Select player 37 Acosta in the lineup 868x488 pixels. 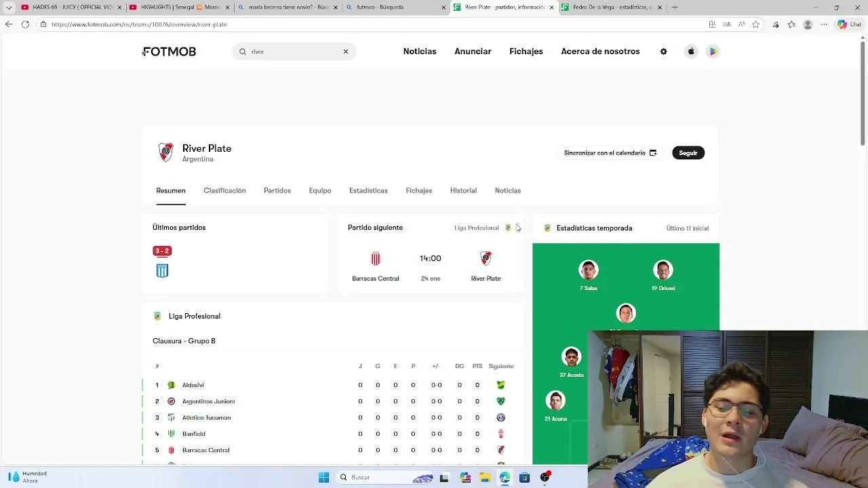point(572,362)
